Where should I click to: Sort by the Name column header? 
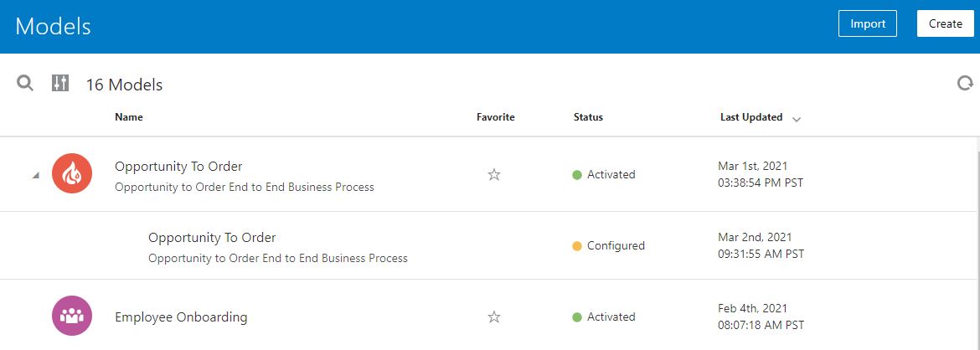click(129, 117)
